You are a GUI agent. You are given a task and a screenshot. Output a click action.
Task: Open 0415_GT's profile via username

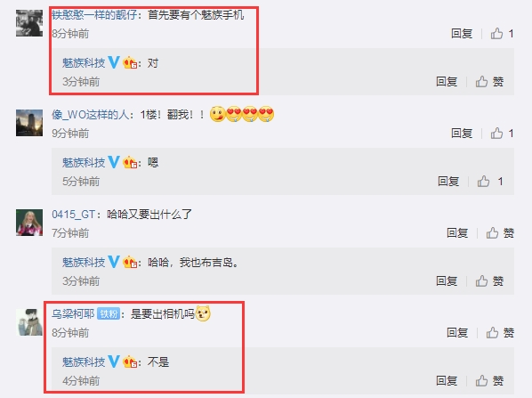(x=73, y=215)
